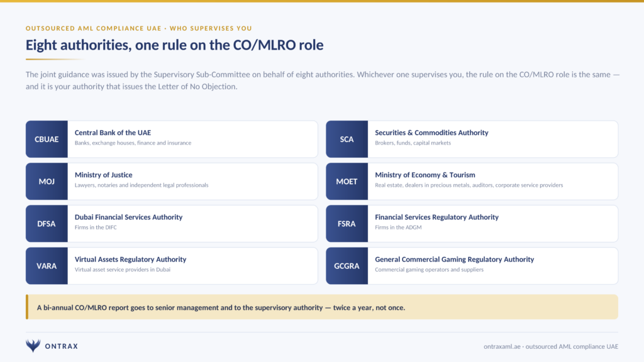Viewport: 644px width, 362px height.
Task: Click the VARA abbreviation badge
Action: tap(47, 266)
